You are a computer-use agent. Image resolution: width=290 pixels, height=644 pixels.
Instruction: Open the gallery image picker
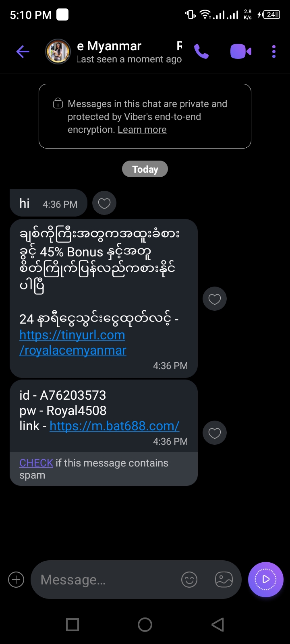coord(224,580)
